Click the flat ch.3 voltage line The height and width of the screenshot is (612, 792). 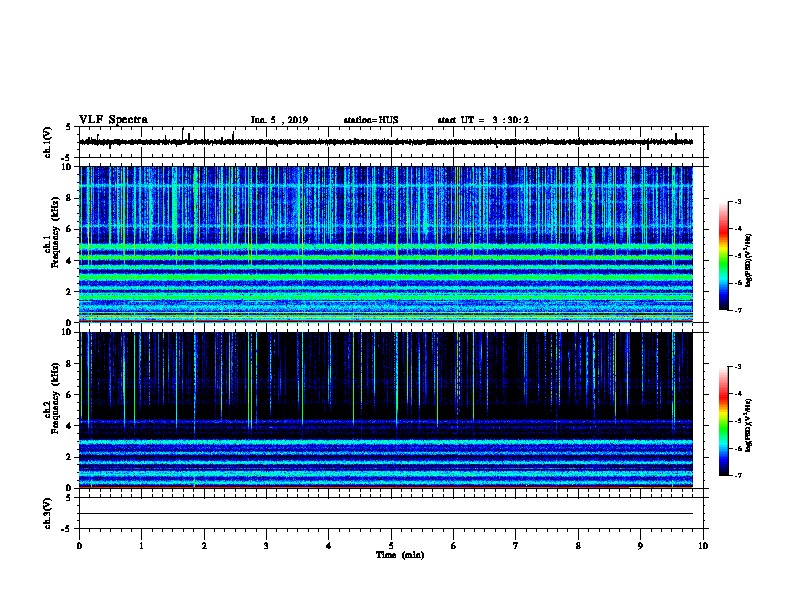pos(386,514)
